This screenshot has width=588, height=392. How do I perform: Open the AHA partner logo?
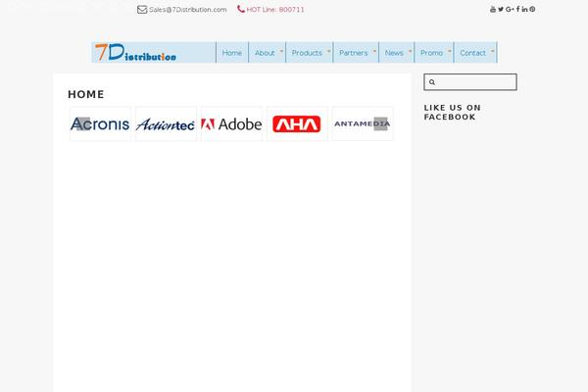(x=297, y=123)
